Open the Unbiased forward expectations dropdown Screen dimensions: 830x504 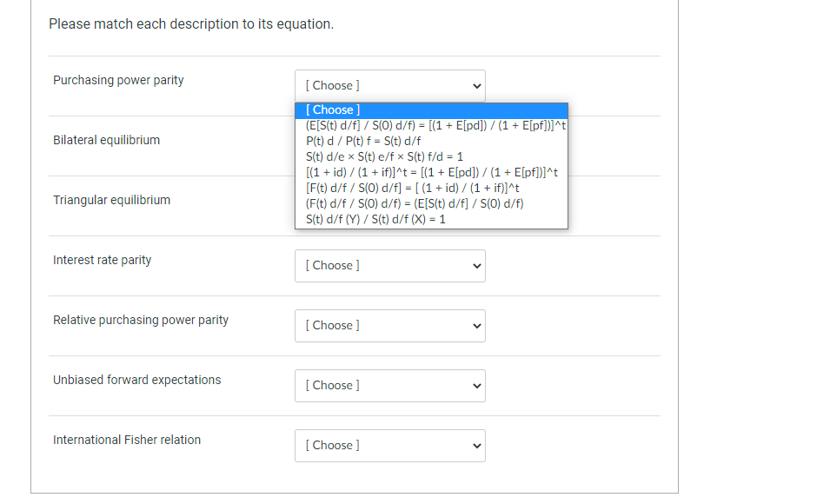[389, 385]
